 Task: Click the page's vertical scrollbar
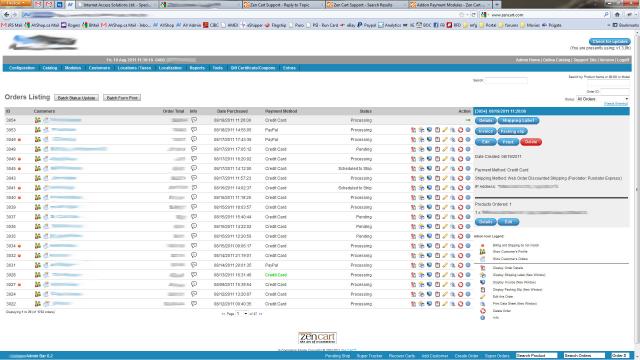tap(637, 189)
